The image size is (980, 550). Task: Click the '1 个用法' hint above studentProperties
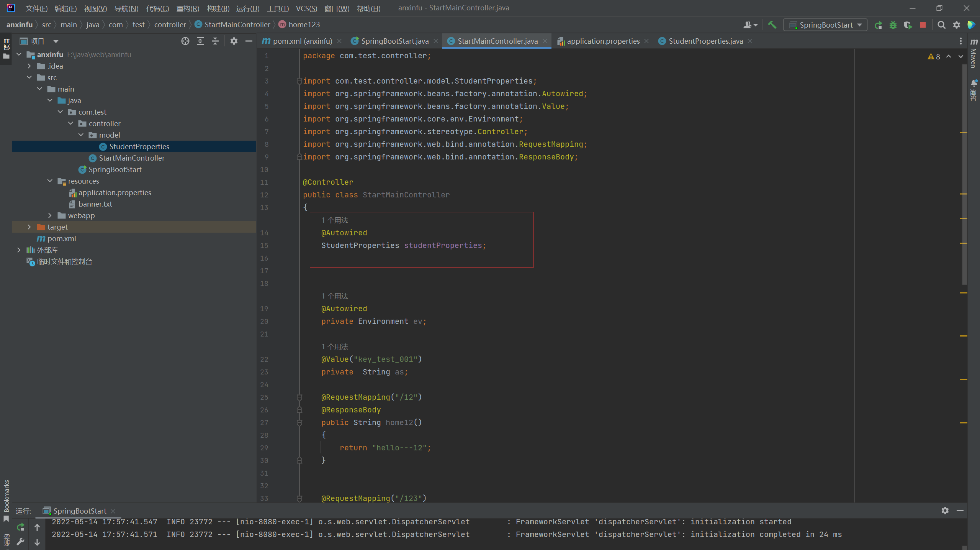335,220
